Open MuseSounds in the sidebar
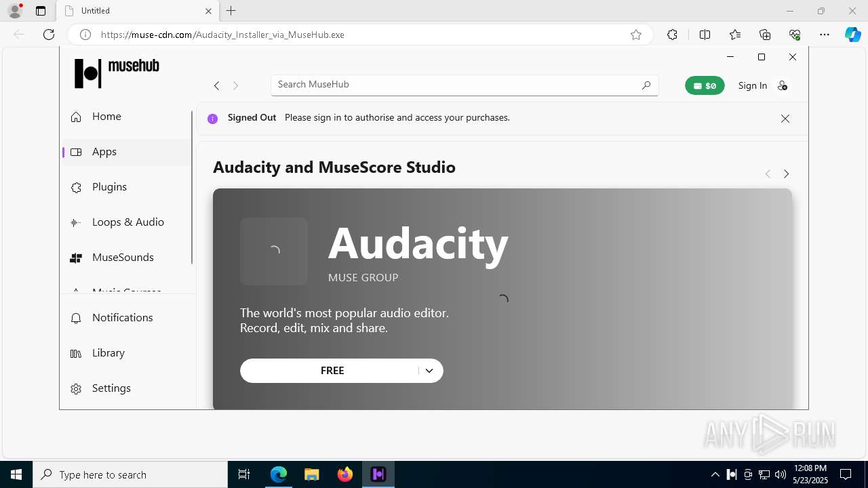This screenshot has width=868, height=488. [126, 258]
